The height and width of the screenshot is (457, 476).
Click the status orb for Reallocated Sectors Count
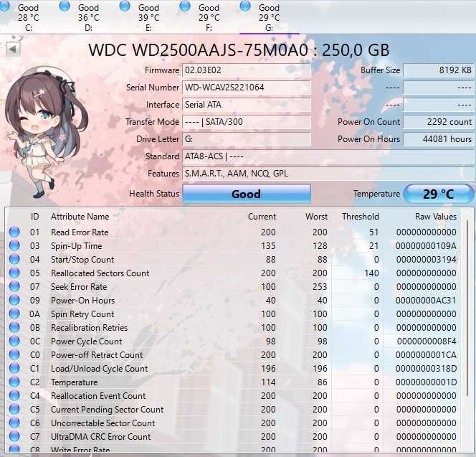pyautogui.click(x=14, y=273)
